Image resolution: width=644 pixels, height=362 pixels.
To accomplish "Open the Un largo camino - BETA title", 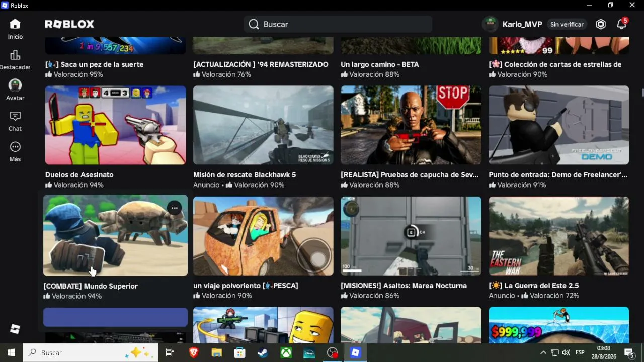I will (x=380, y=64).
